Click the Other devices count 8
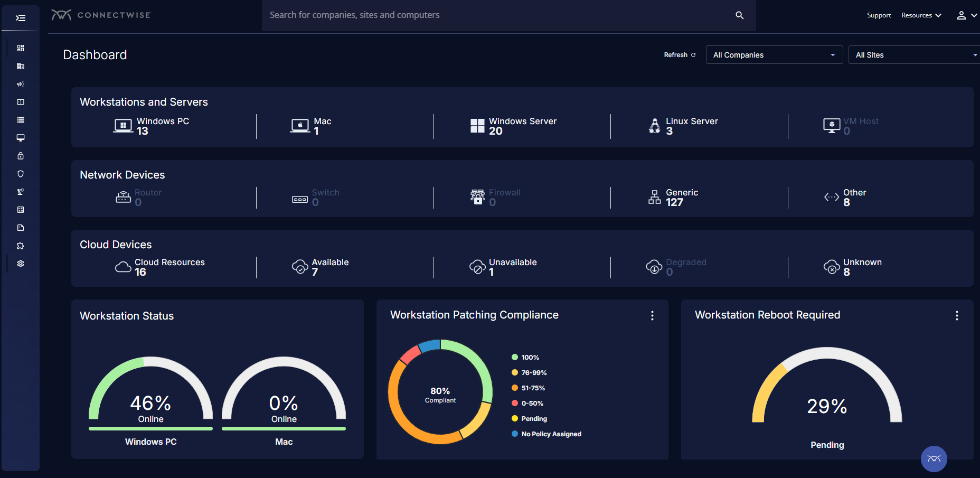The image size is (980, 478). coord(847,202)
